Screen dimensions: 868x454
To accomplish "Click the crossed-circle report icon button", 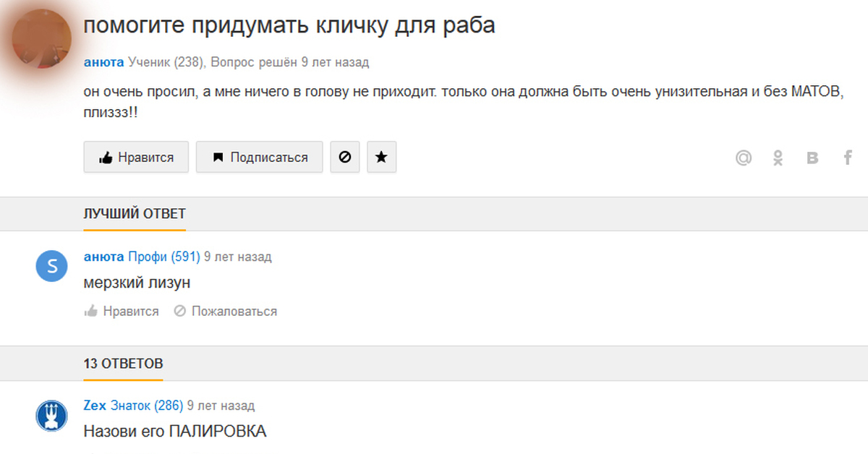I will [345, 157].
